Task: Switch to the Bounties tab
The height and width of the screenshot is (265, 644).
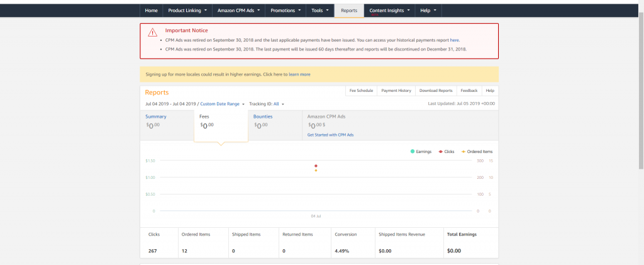Action: point(263,116)
